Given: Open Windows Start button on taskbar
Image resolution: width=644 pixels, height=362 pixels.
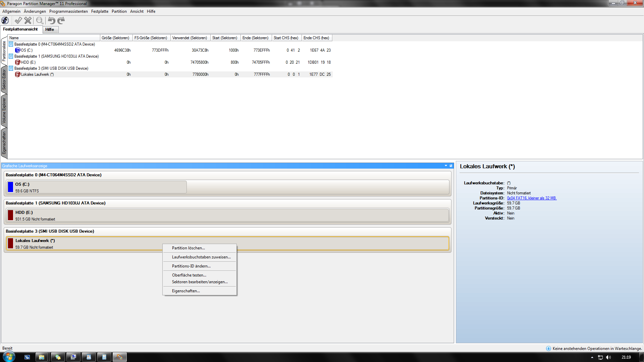Looking at the screenshot, I should point(9,357).
